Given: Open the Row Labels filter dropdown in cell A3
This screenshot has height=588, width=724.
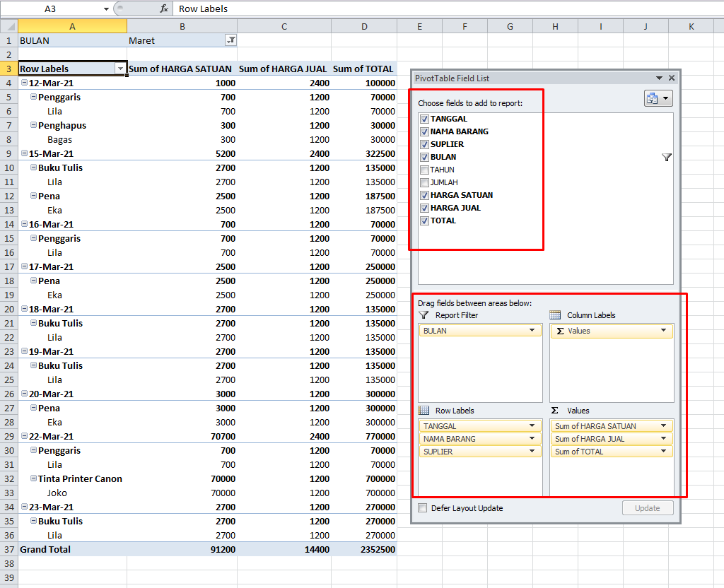Looking at the screenshot, I should pyautogui.click(x=121, y=69).
